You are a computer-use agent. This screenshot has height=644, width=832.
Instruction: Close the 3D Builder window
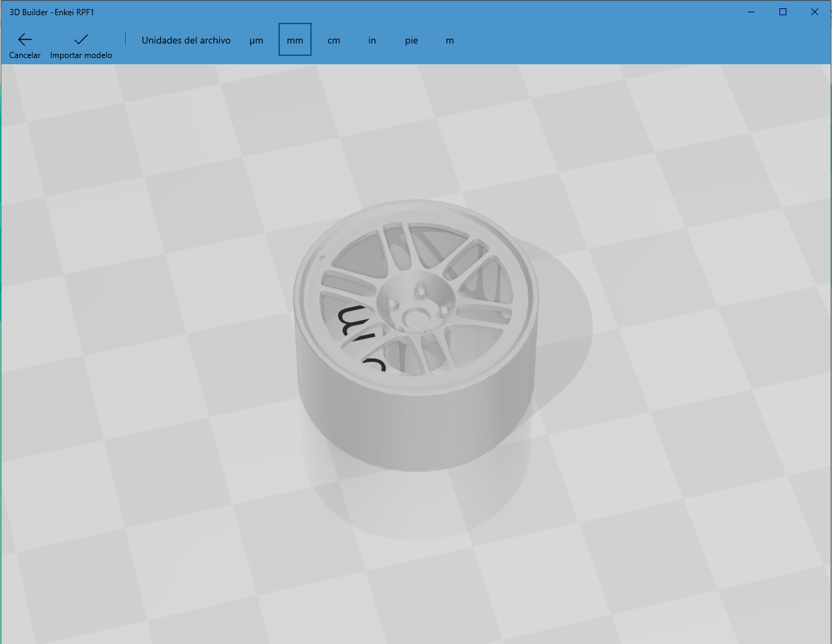815,12
